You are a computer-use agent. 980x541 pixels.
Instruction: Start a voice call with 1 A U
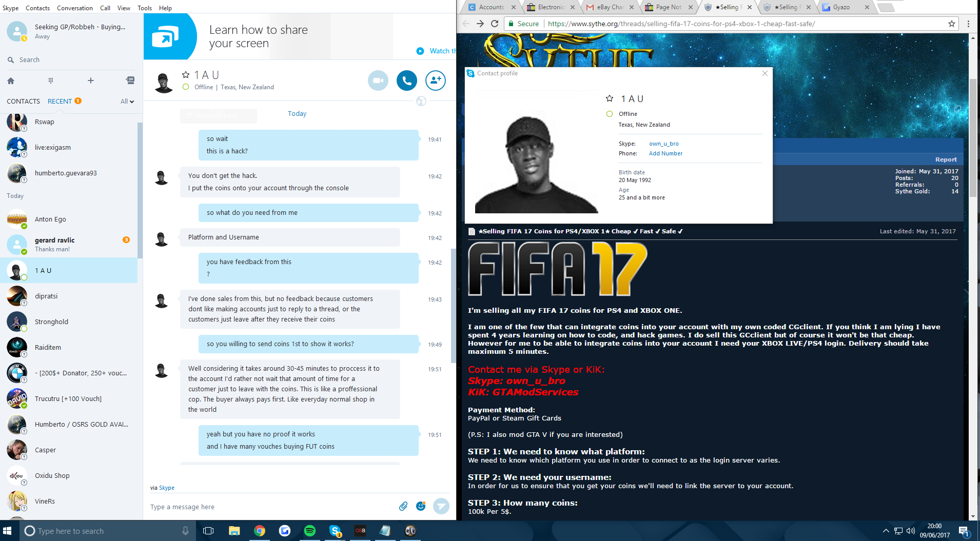coord(407,81)
